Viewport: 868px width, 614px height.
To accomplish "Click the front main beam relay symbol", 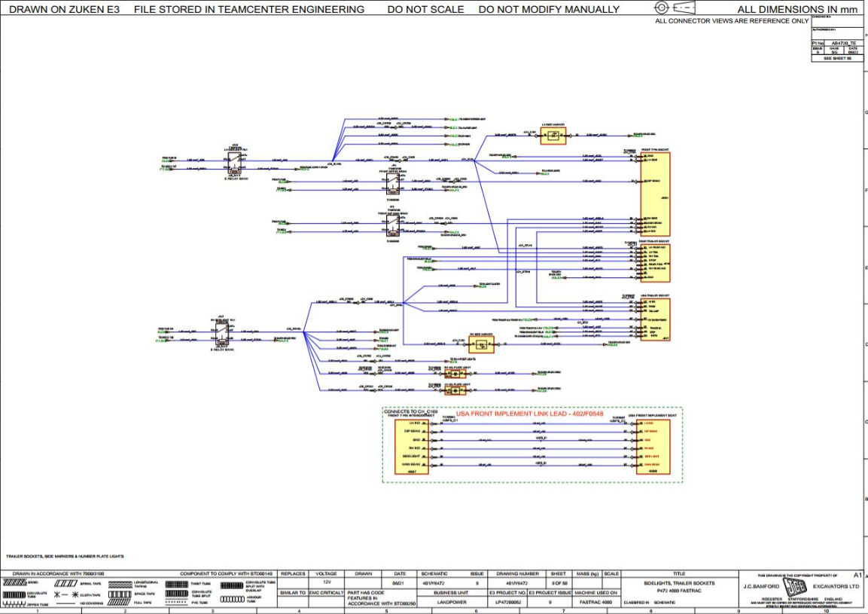I will point(393,225).
